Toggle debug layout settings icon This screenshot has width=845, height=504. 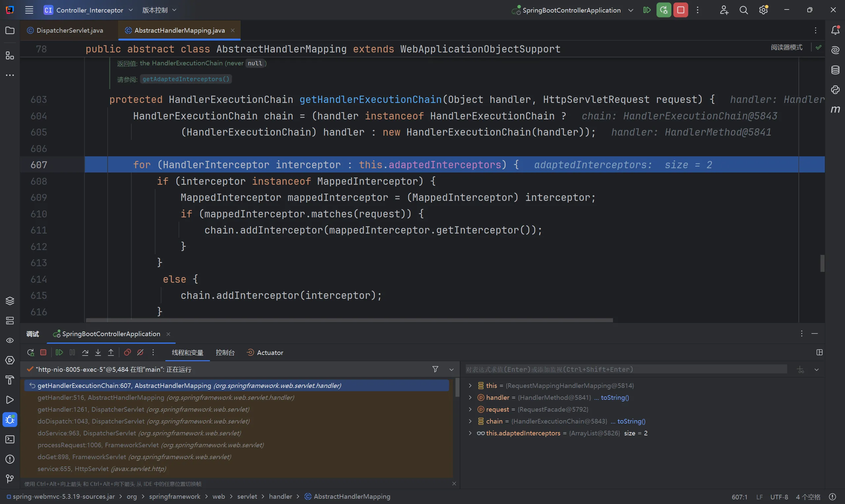click(x=820, y=353)
